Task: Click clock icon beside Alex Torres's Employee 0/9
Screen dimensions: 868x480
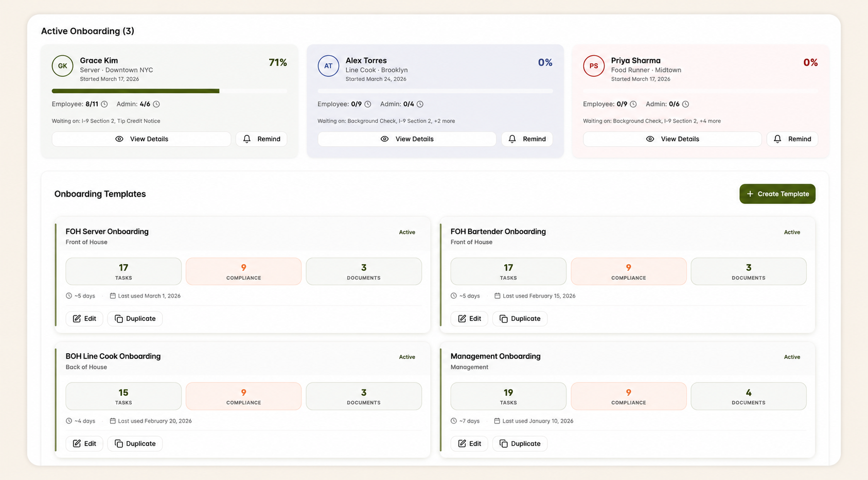Action: point(368,104)
